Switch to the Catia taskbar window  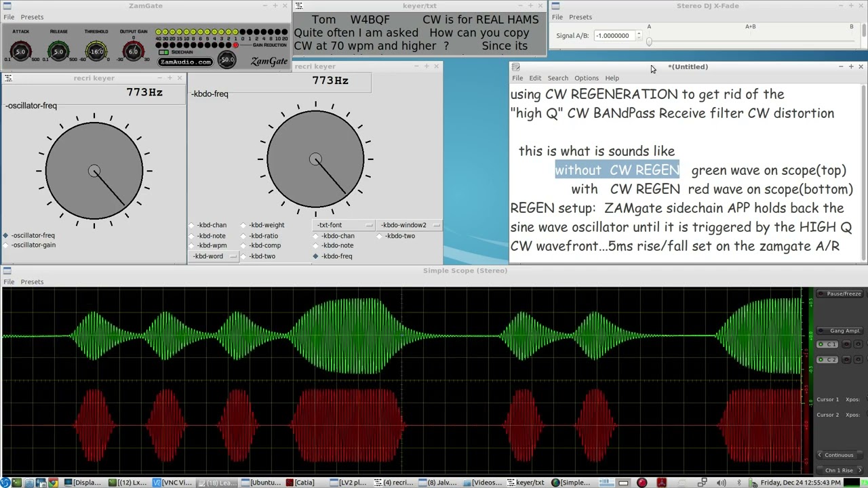tap(299, 483)
